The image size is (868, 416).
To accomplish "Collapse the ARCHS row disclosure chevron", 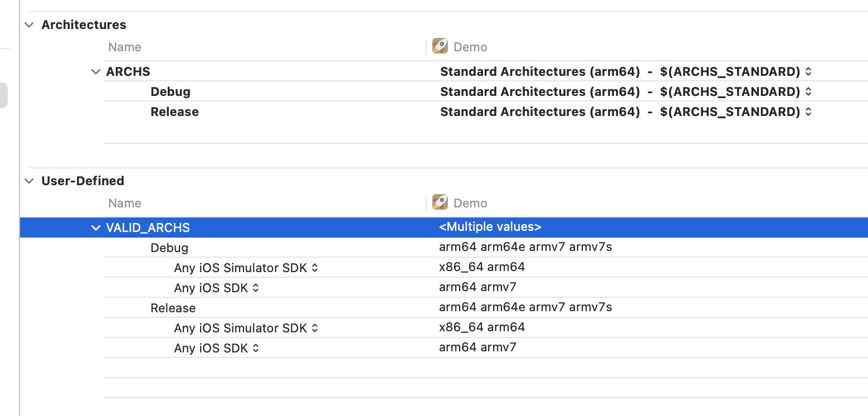I will [96, 72].
